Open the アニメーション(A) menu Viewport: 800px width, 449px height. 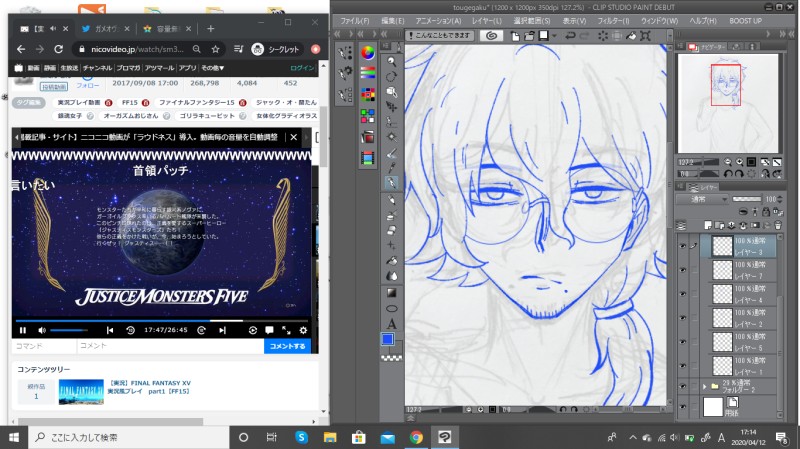(x=438, y=21)
